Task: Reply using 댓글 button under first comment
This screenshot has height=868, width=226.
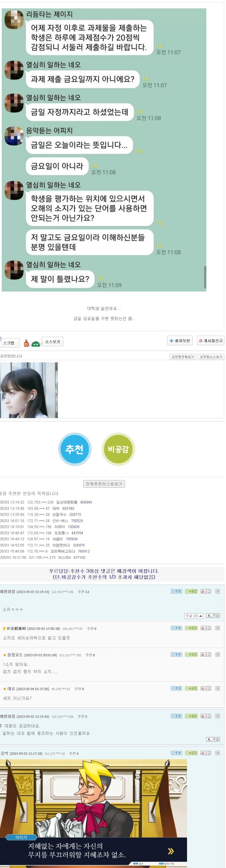Action: (x=213, y=616)
